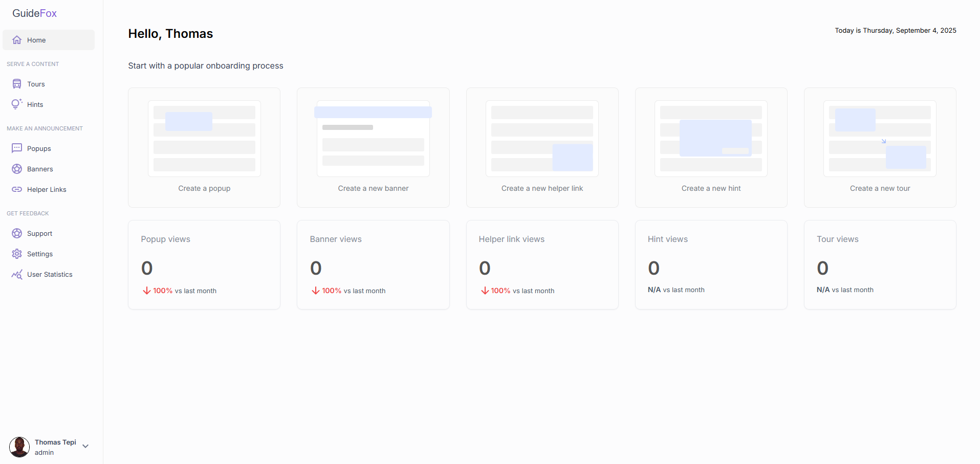The height and width of the screenshot is (464, 980).
Task: Expand the Thomas Tepi profile chevron
Action: [x=85, y=446]
